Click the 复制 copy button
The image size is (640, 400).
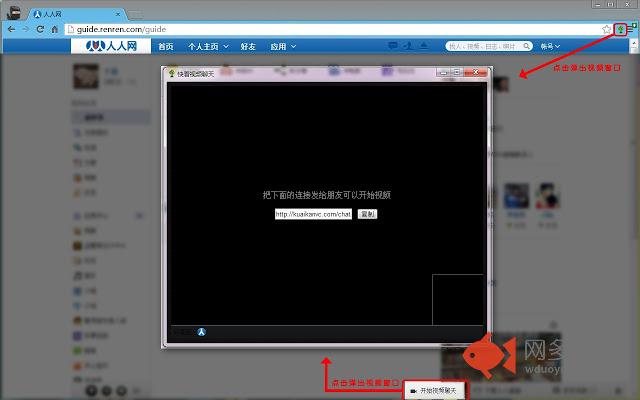click(367, 214)
